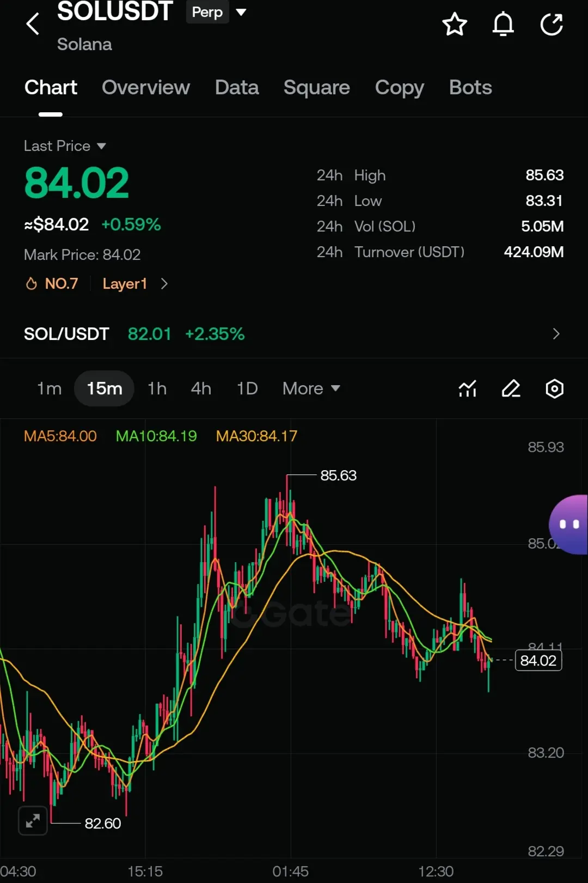Screen dimensions: 588x883
Task: Tap the SOLUSDT pair title
Action: tap(115, 12)
